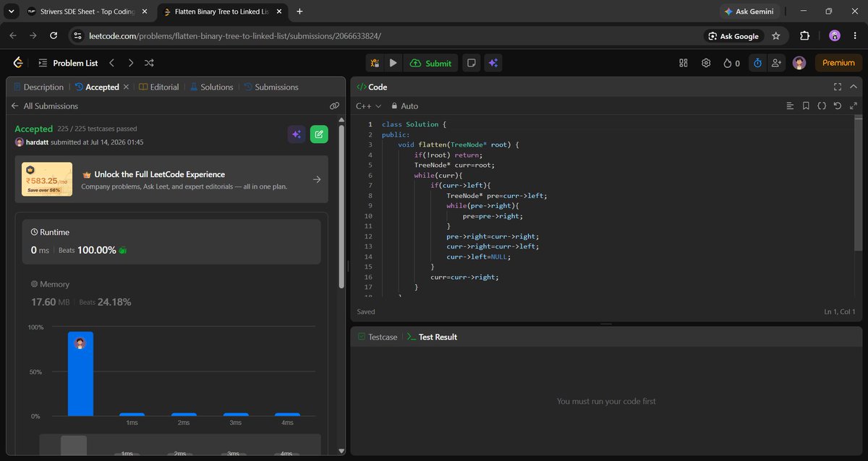
Task: Open the AI sparkle icon in top toolbar
Action: pyautogui.click(x=493, y=63)
